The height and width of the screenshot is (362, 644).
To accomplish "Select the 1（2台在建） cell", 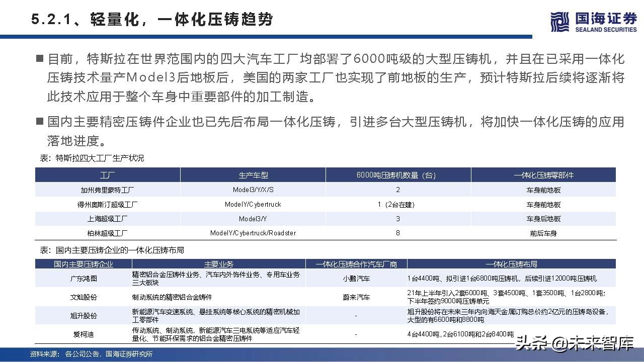I will click(x=398, y=205).
